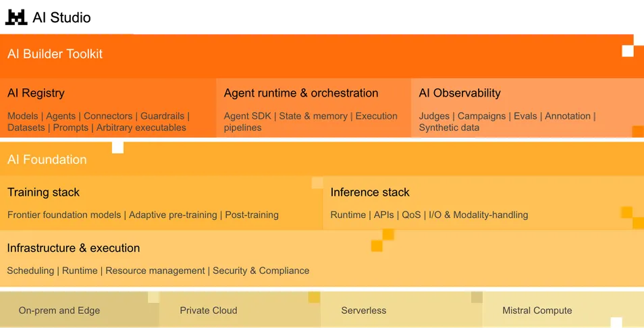This screenshot has width=644, height=330.
Task: Click the Training stack heading
Action: tap(43, 192)
